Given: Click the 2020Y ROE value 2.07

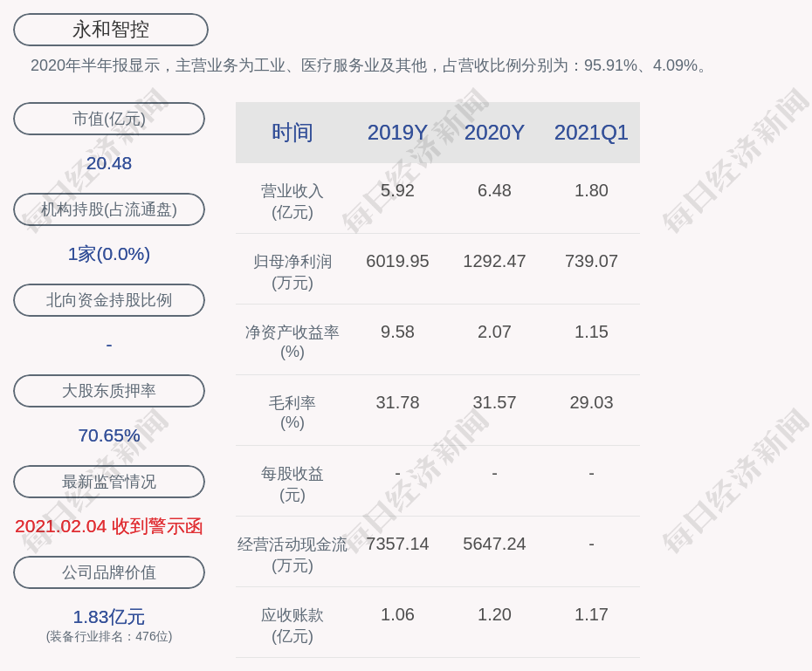Looking at the screenshot, I should click(x=494, y=332).
